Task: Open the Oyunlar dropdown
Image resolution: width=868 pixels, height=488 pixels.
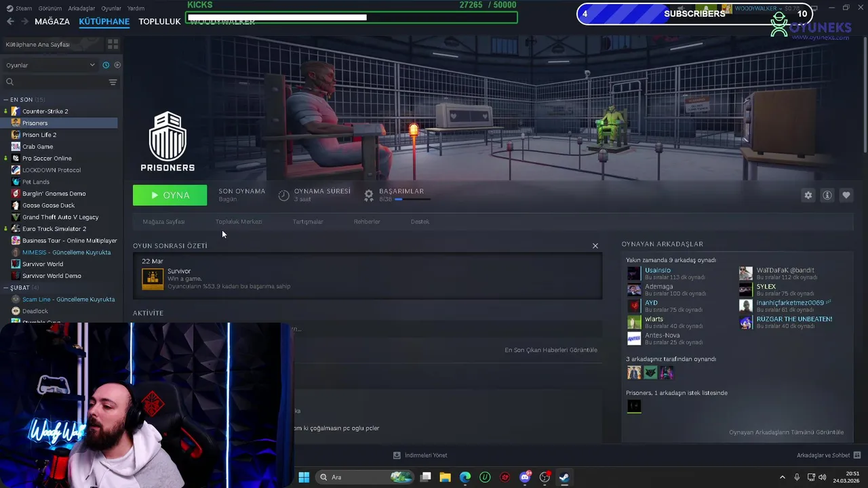Action: point(51,65)
